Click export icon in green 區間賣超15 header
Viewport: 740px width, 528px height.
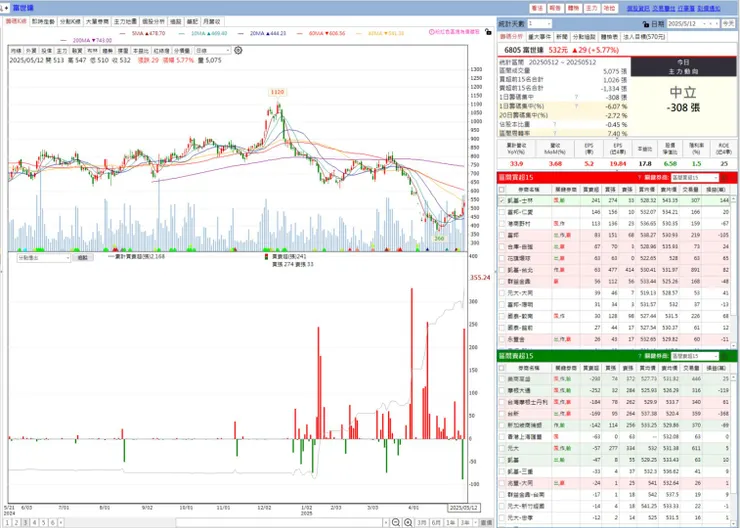pyautogui.click(x=724, y=356)
